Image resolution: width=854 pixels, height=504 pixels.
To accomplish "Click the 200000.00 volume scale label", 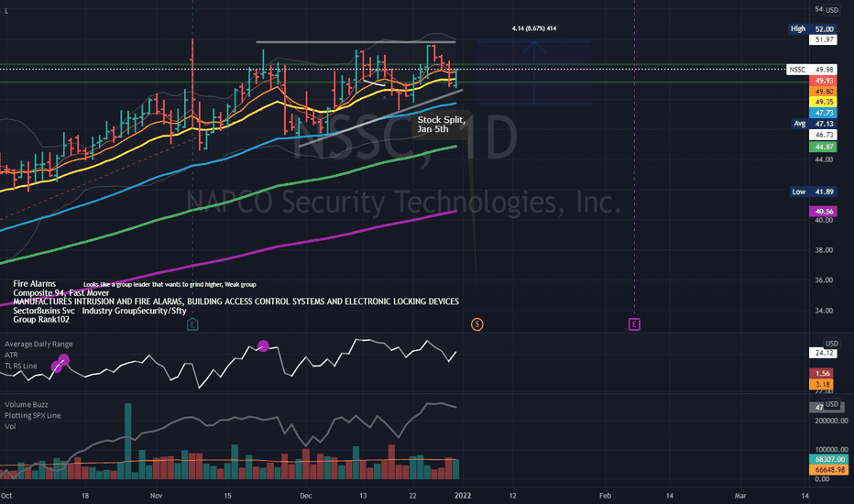I will (831, 421).
